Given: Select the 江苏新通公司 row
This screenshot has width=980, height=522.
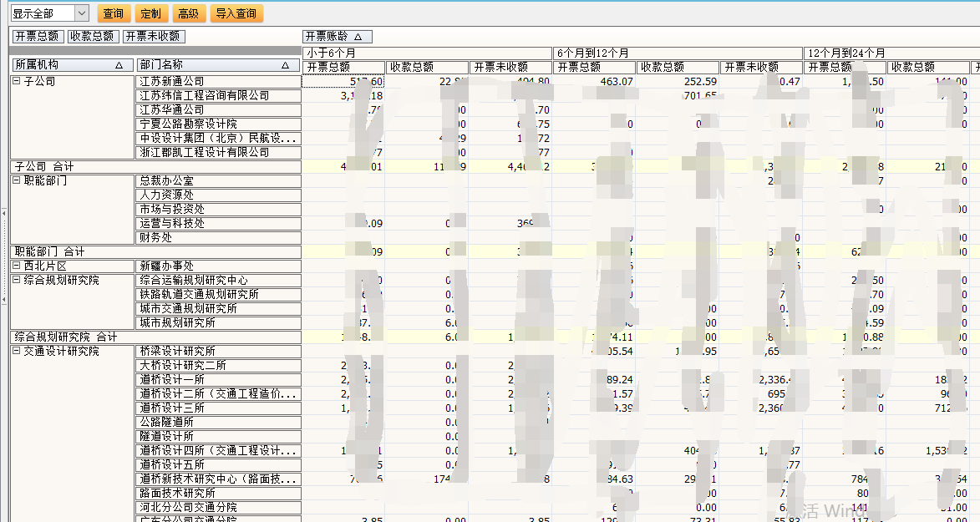Looking at the screenshot, I should [218, 81].
